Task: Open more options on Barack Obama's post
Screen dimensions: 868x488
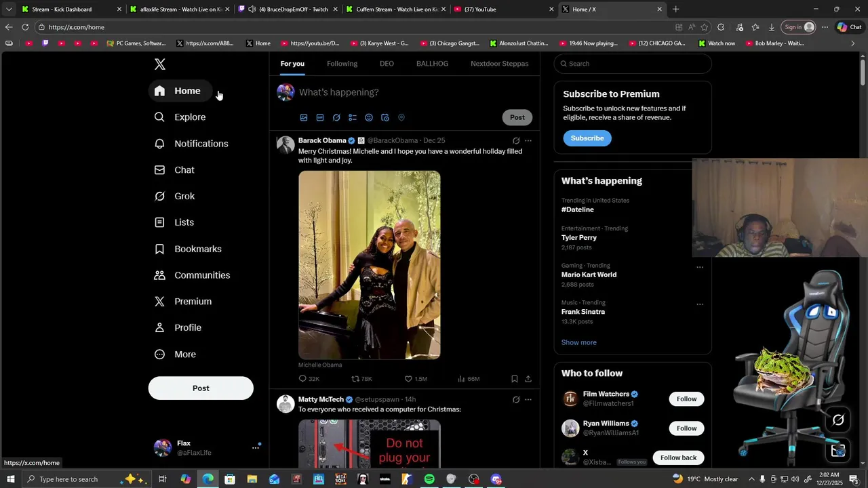Action: [x=528, y=141]
